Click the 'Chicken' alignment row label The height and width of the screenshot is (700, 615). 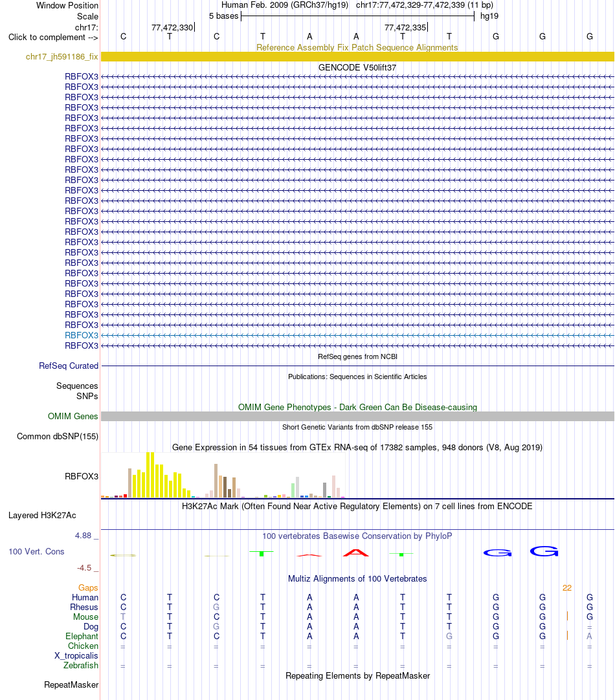tap(83, 646)
